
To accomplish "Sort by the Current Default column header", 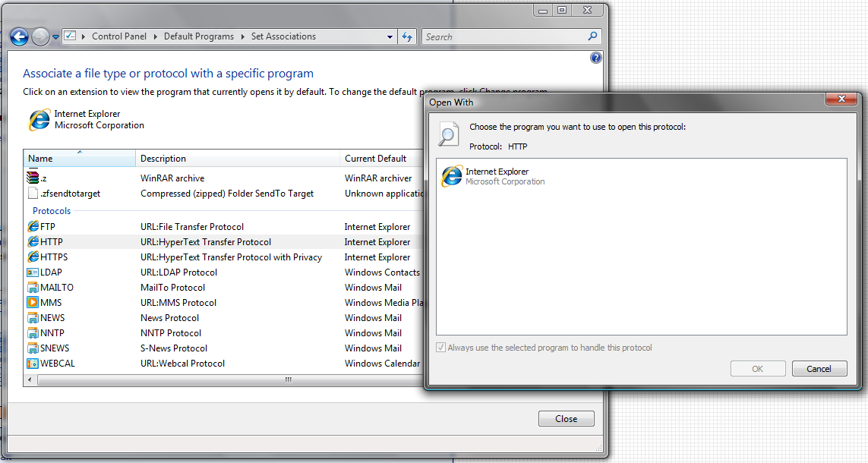I will click(382, 158).
